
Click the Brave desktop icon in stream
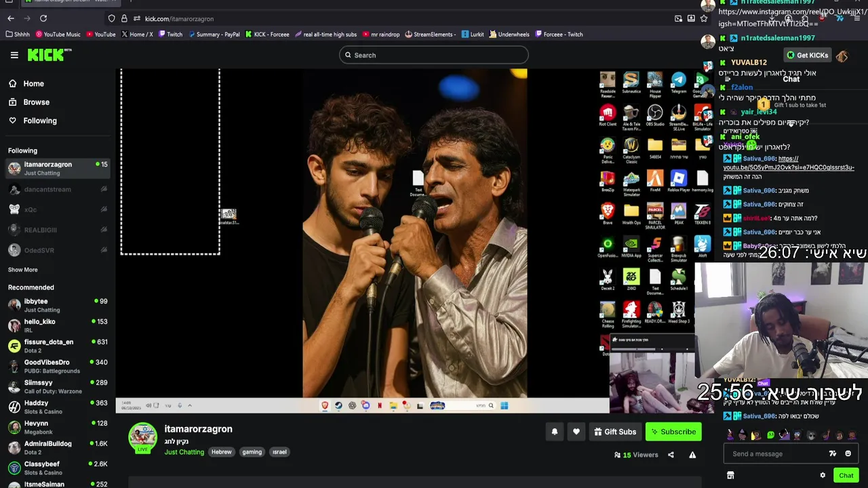click(608, 214)
